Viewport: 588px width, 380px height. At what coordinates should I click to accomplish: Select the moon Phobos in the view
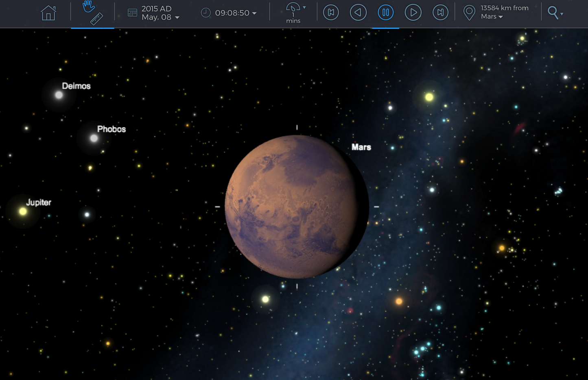coord(111,129)
